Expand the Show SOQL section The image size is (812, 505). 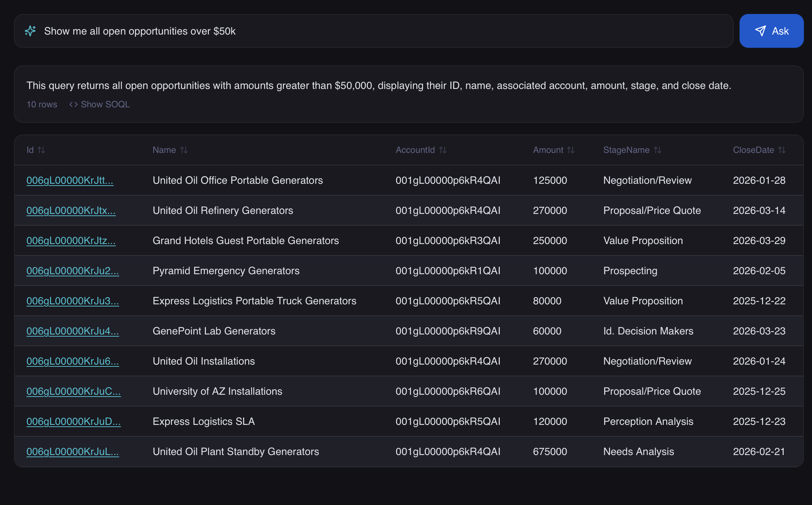(105, 104)
